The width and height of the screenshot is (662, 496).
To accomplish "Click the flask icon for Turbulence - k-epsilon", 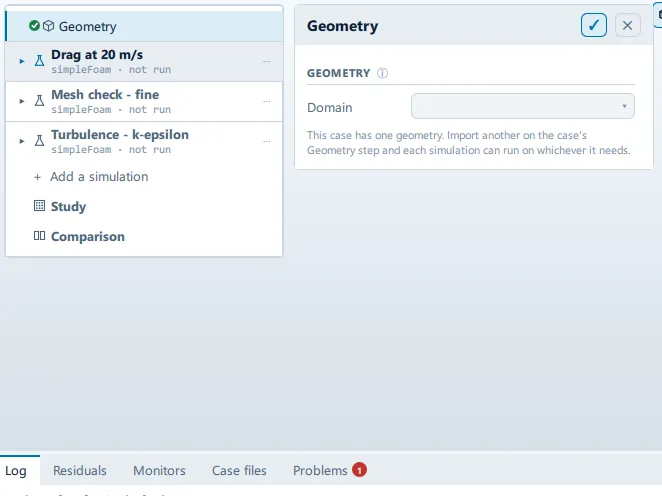I will pos(39,141).
